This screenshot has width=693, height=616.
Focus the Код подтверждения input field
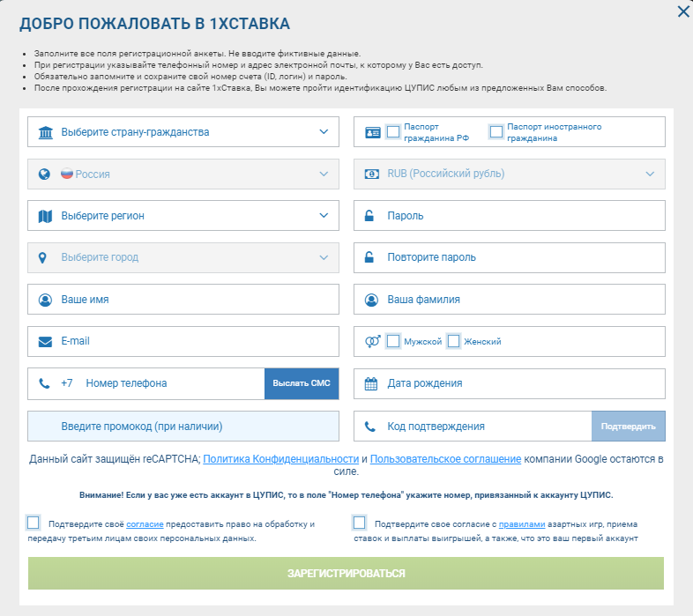pyautogui.click(x=473, y=427)
